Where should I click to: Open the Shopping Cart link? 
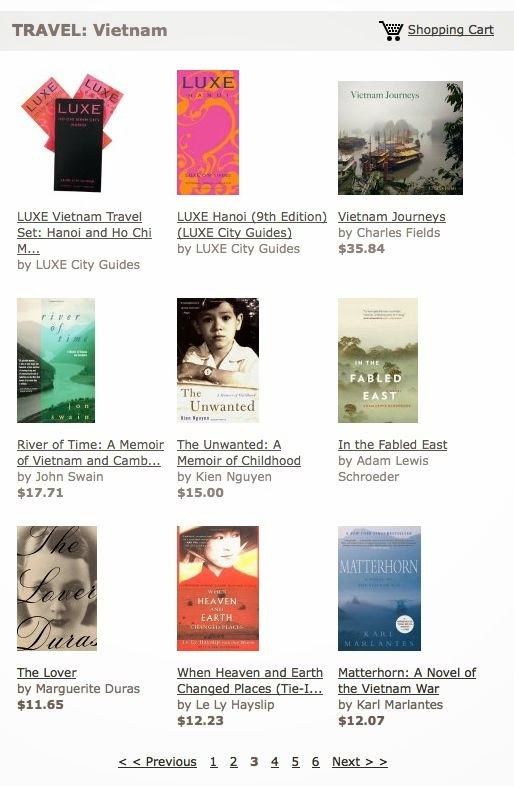pos(450,30)
